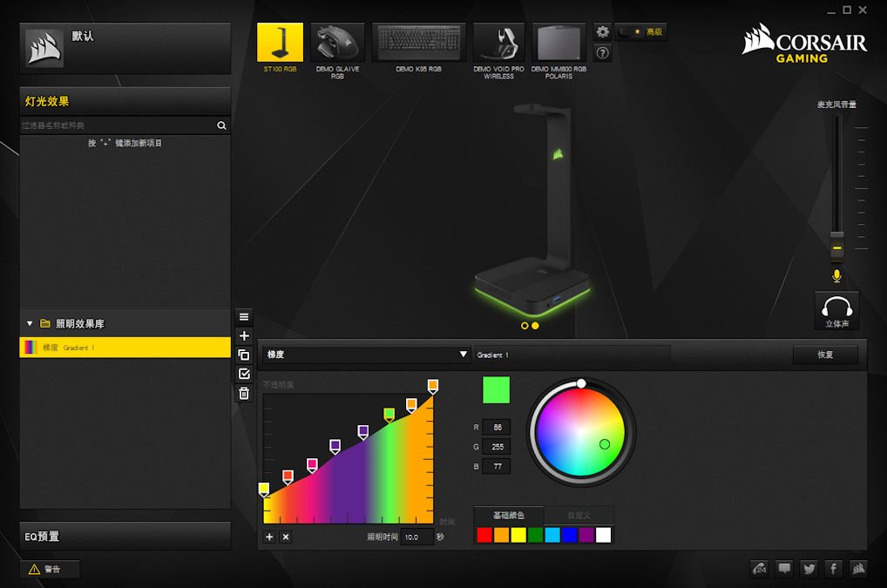The image size is (887, 588).
Task: Pick the cyan basic color swatch
Action: click(552, 535)
